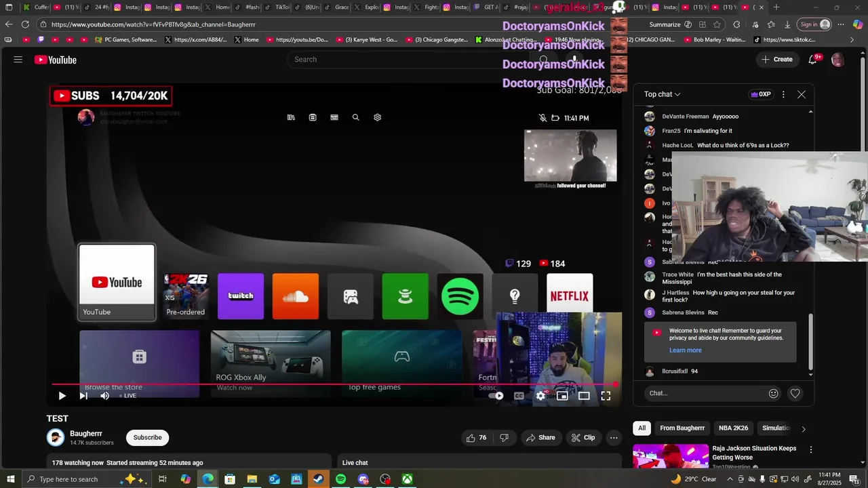The height and width of the screenshot is (488, 868).
Task: Mute the video player volume
Action: coord(104,396)
